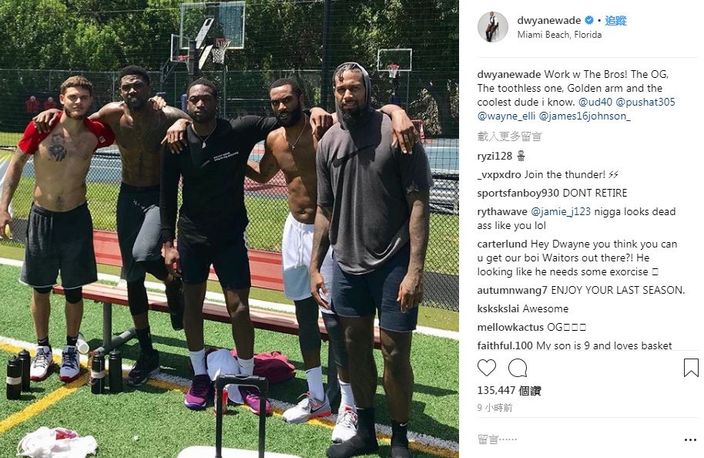
Task: Open commenter ryzi128's profile
Action: pos(494,156)
